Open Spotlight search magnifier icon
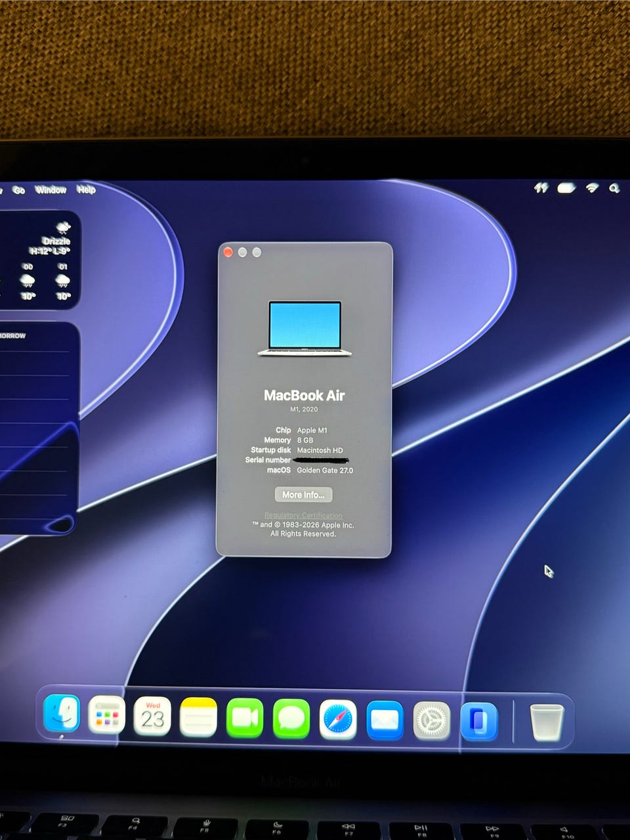This screenshot has width=630, height=840. 614,188
